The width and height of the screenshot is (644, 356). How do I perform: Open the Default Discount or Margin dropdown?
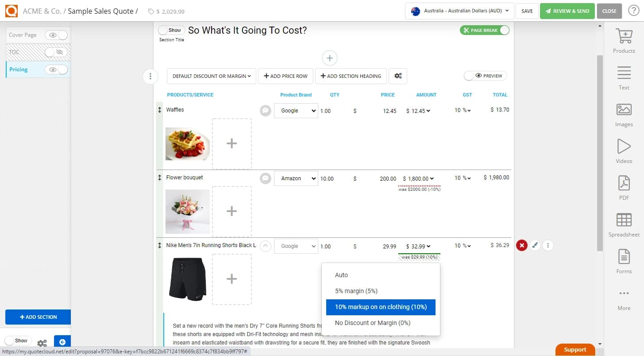tap(211, 76)
